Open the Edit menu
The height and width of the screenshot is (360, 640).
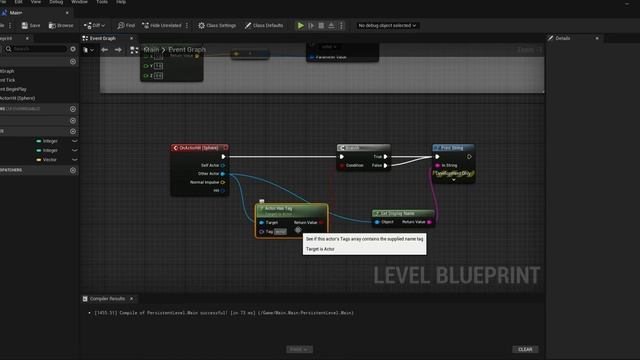[18, 2]
